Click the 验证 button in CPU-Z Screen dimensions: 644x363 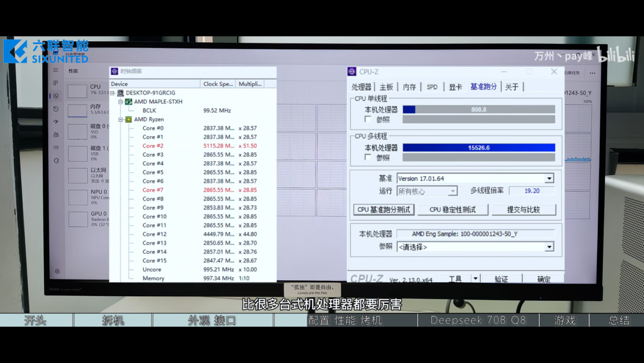(x=501, y=279)
